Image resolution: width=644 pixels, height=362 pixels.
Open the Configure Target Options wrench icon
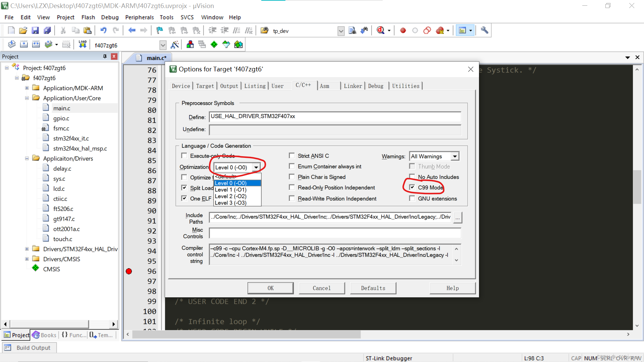(x=484, y=30)
